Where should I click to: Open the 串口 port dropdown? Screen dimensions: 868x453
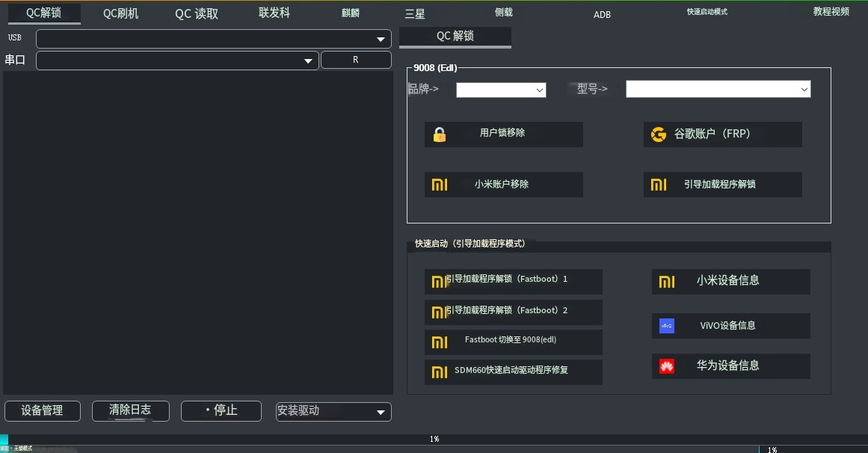(177, 61)
